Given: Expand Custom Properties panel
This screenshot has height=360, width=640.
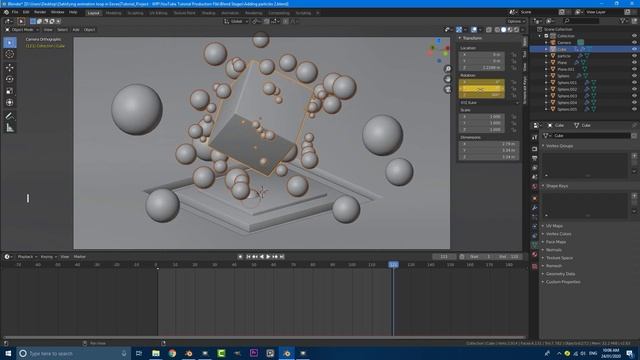Looking at the screenshot, I should click(x=562, y=282).
